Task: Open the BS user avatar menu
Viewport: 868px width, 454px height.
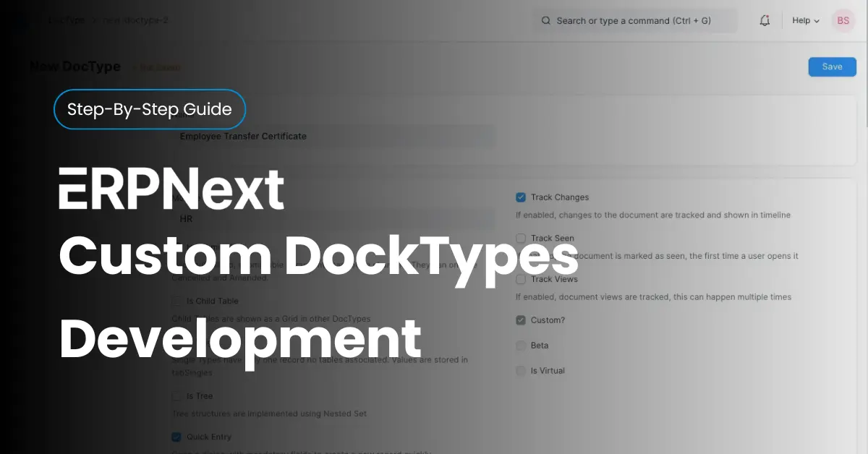Action: 843,21
